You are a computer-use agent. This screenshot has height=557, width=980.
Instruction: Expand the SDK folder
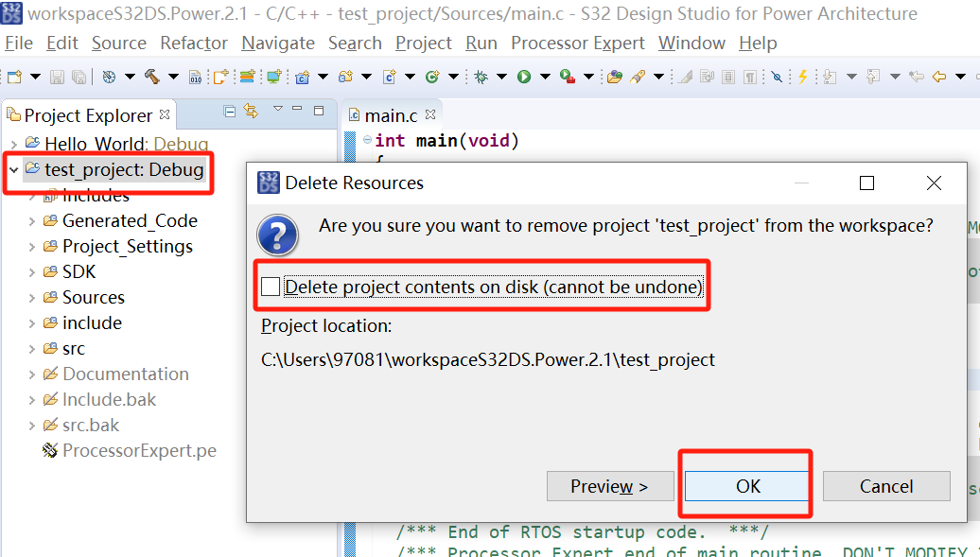click(32, 272)
